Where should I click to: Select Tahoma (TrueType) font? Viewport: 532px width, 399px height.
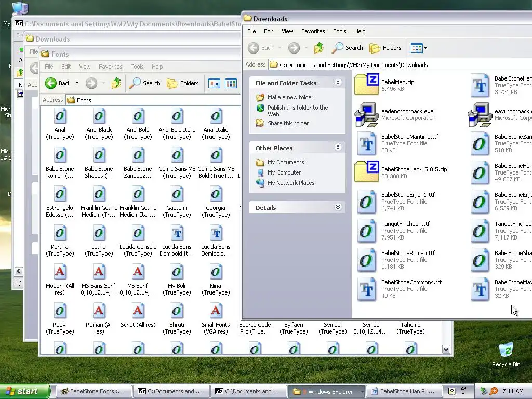pos(410,328)
